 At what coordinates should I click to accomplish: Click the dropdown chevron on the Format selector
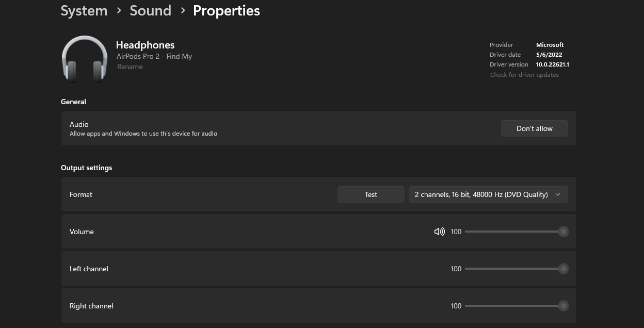(x=557, y=194)
